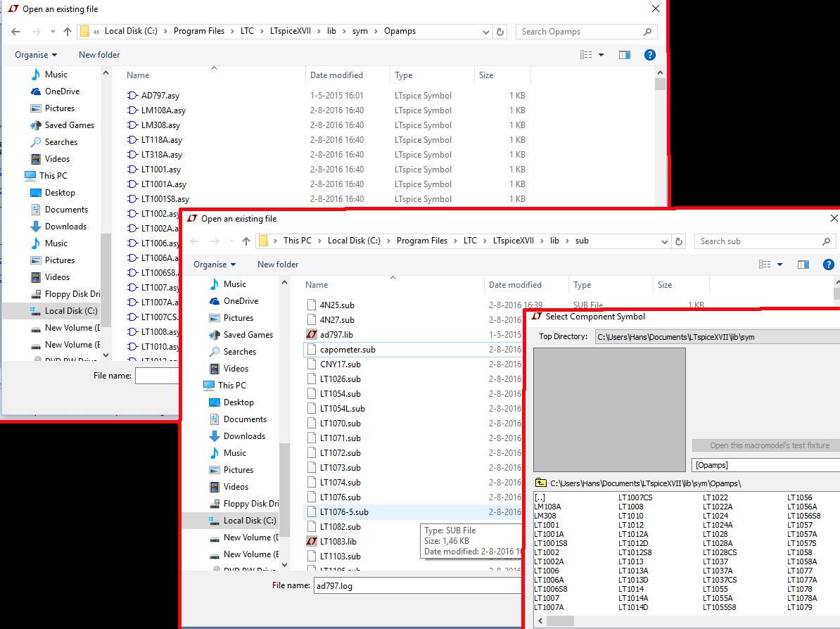
Task: Expand address path history in the Opamps dialog
Action: (x=486, y=32)
